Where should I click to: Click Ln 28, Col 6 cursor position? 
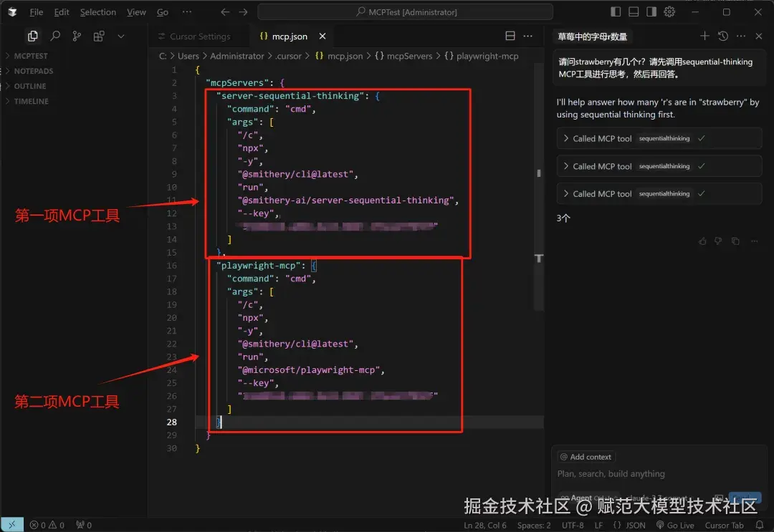[484, 526]
